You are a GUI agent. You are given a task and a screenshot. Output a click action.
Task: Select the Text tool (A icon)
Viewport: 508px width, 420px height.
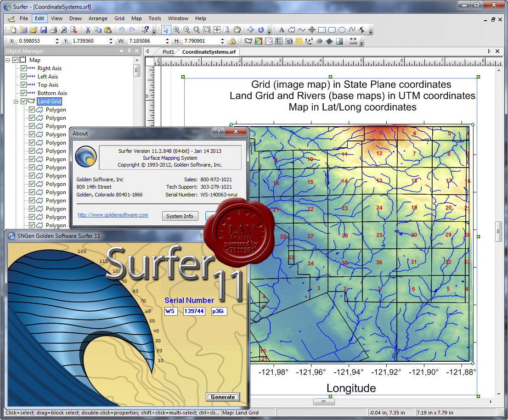tap(282, 30)
